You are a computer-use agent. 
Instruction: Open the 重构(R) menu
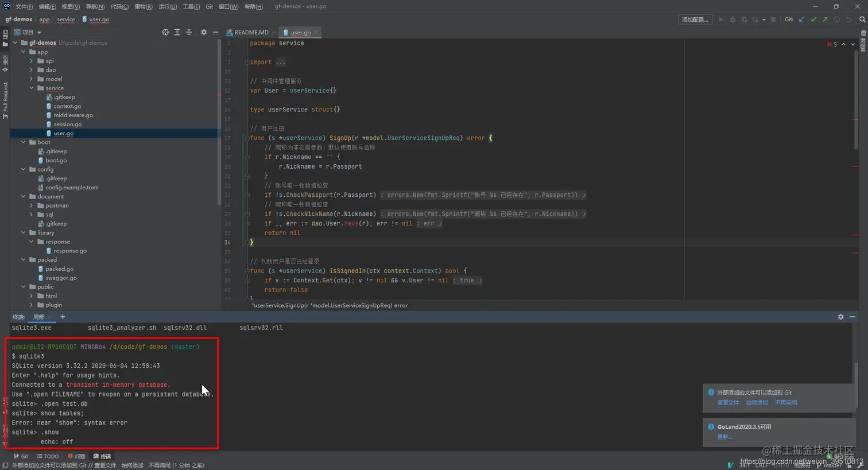(144, 6)
